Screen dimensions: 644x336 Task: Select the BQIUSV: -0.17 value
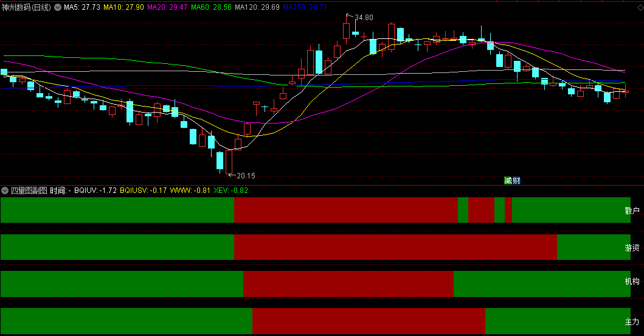(144, 191)
